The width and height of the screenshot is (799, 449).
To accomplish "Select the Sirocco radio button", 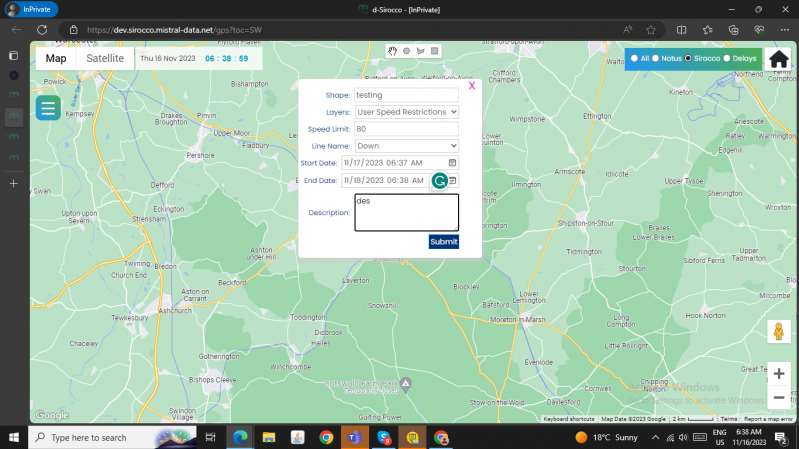I will click(688, 59).
